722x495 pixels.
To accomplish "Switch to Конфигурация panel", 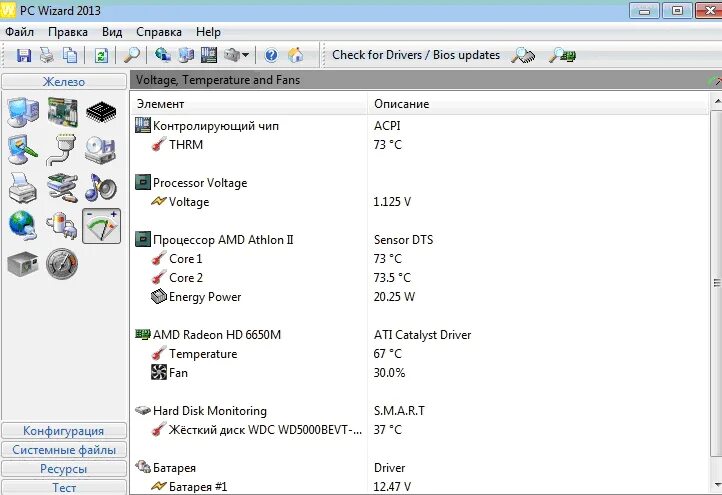I will pos(64,431).
